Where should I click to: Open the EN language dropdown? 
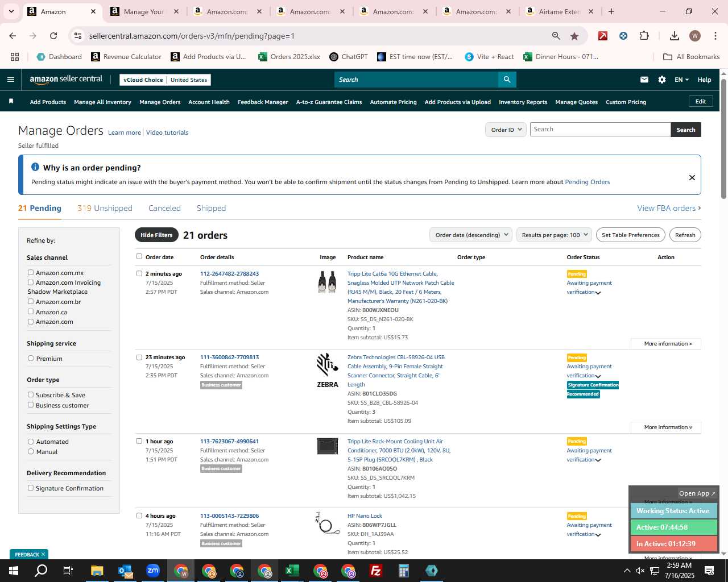[x=681, y=80]
